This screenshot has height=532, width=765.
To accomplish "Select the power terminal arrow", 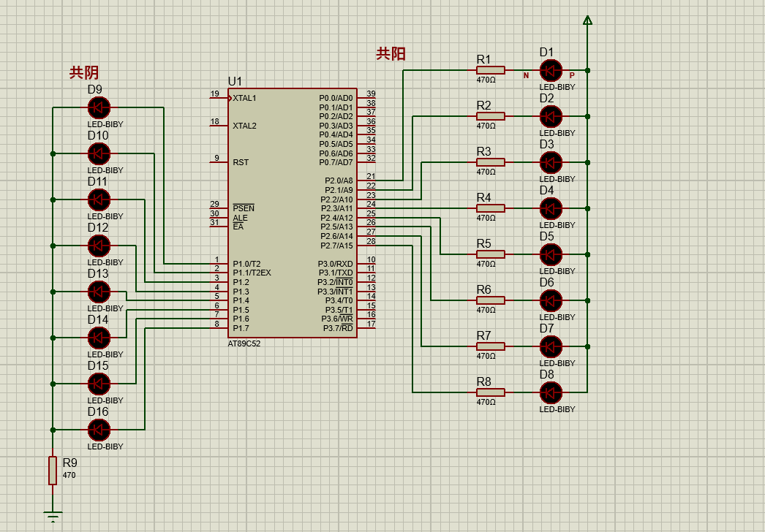I will 588,20.
